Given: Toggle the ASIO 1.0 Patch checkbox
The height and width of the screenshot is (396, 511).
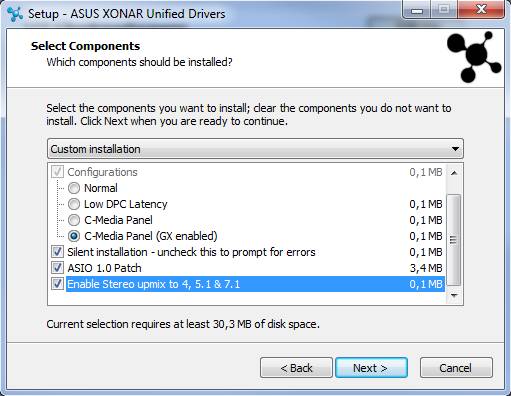Looking at the screenshot, I should tap(57, 268).
